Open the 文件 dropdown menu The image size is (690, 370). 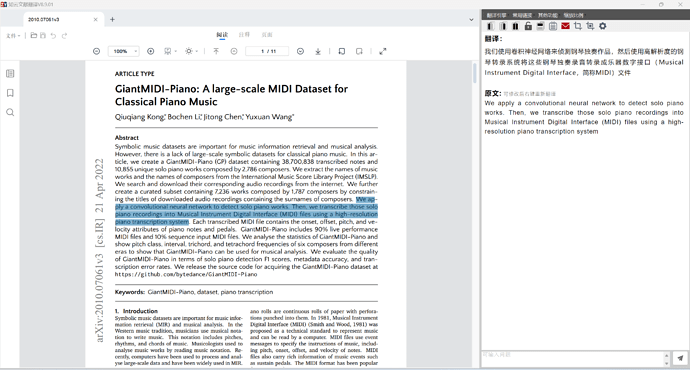click(13, 35)
